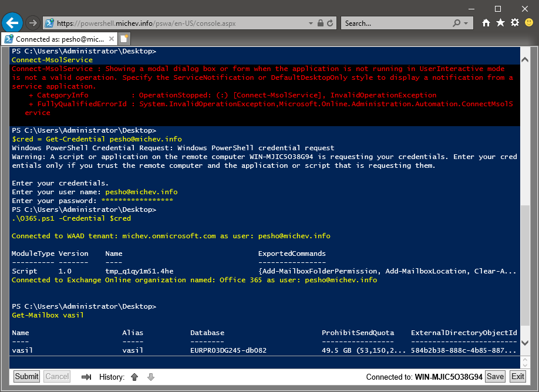Select the 'Connected as: pesho@mic...' tab
The height and width of the screenshot is (392, 539).
[x=59, y=39]
